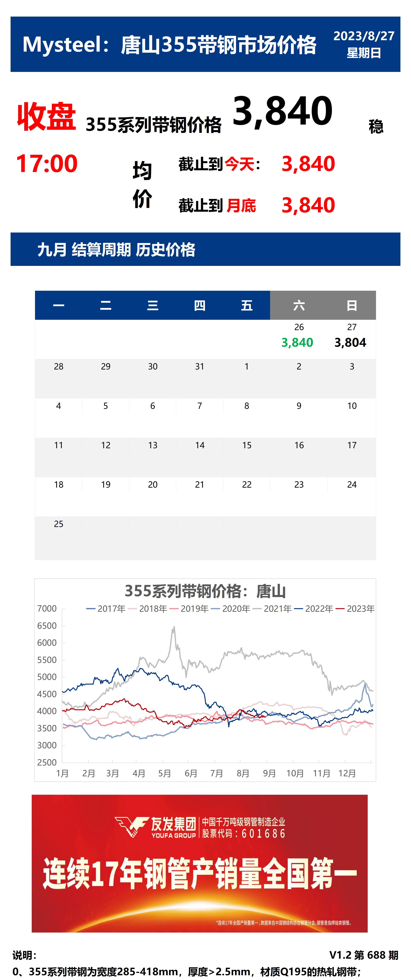Click calendar date 25
The image size is (411, 980).
(x=59, y=524)
